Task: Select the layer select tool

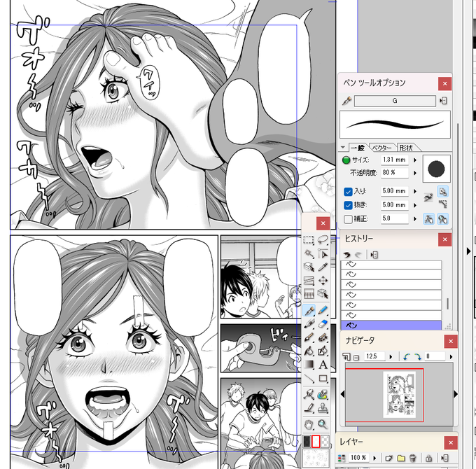Action: click(309, 267)
